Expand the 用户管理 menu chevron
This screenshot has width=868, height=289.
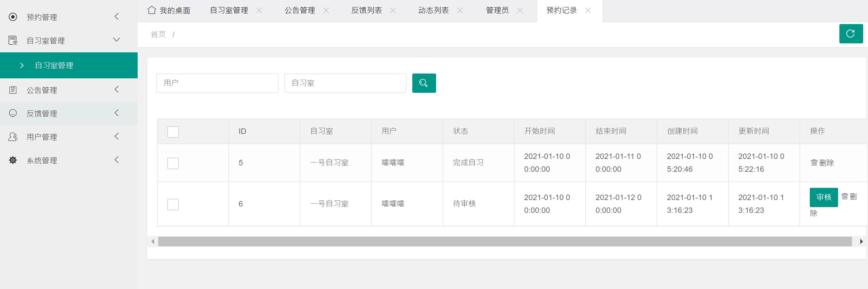click(117, 136)
